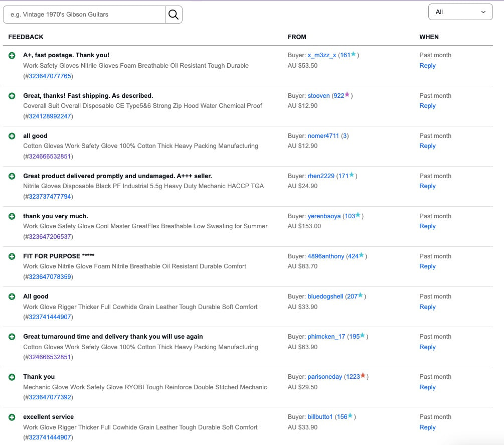This screenshot has width=504, height=445.
Task: Open item 324666532851 under phimcken_17's feedback
Action: [50, 357]
